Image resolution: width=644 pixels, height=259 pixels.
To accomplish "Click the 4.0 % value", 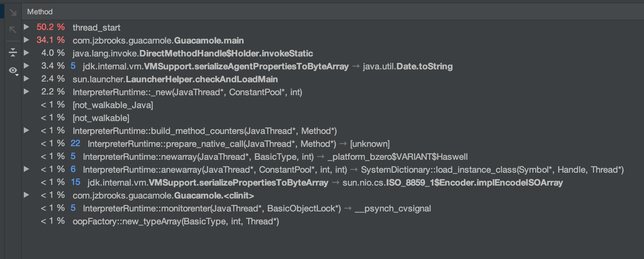I will [53, 53].
